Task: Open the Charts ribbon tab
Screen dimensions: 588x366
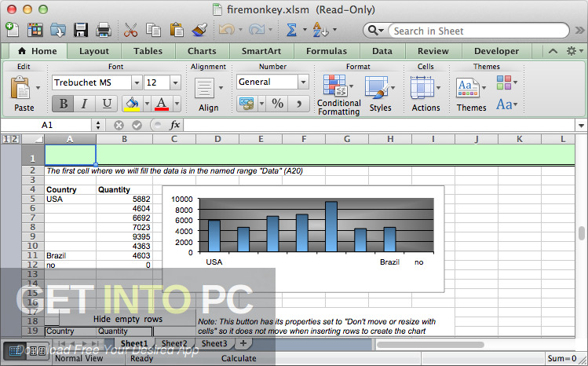Action: coord(202,51)
